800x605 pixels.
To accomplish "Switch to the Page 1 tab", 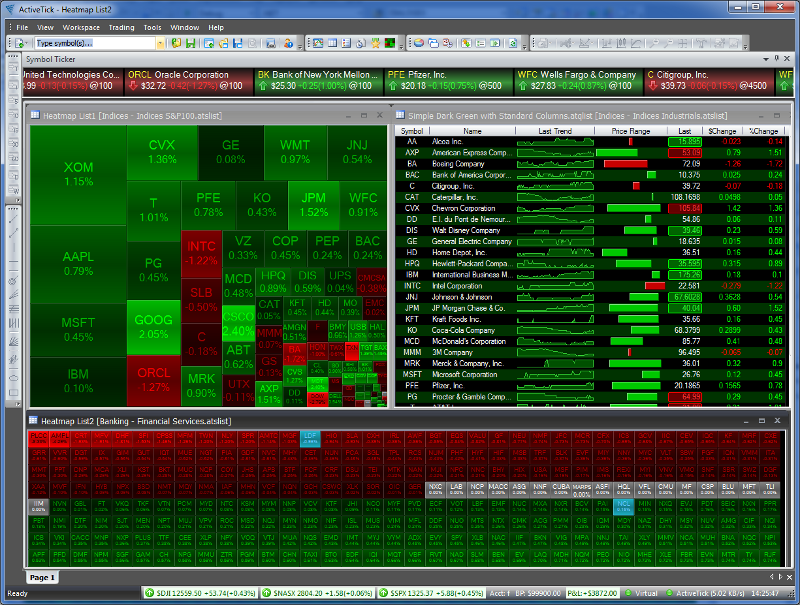I will [x=42, y=578].
